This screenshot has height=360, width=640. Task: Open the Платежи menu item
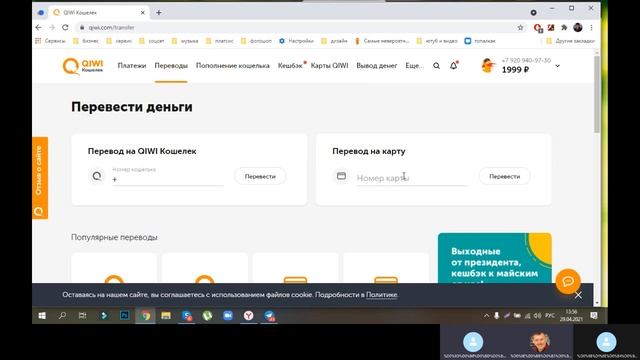131,66
